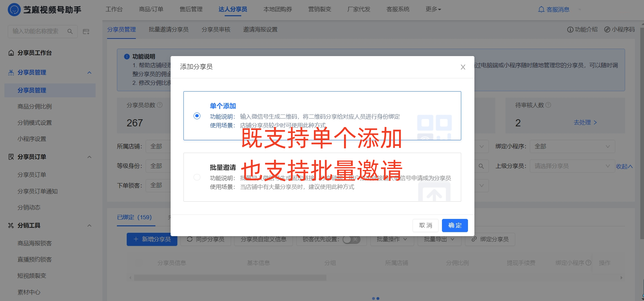
Task: Open 客服系统 top menu
Action: pyautogui.click(x=398, y=9)
